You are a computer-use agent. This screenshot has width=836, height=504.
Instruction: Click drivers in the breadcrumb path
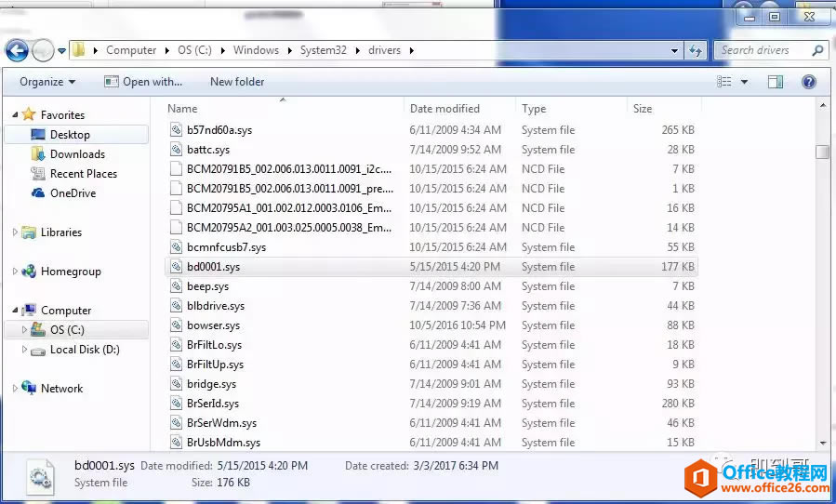(x=384, y=50)
